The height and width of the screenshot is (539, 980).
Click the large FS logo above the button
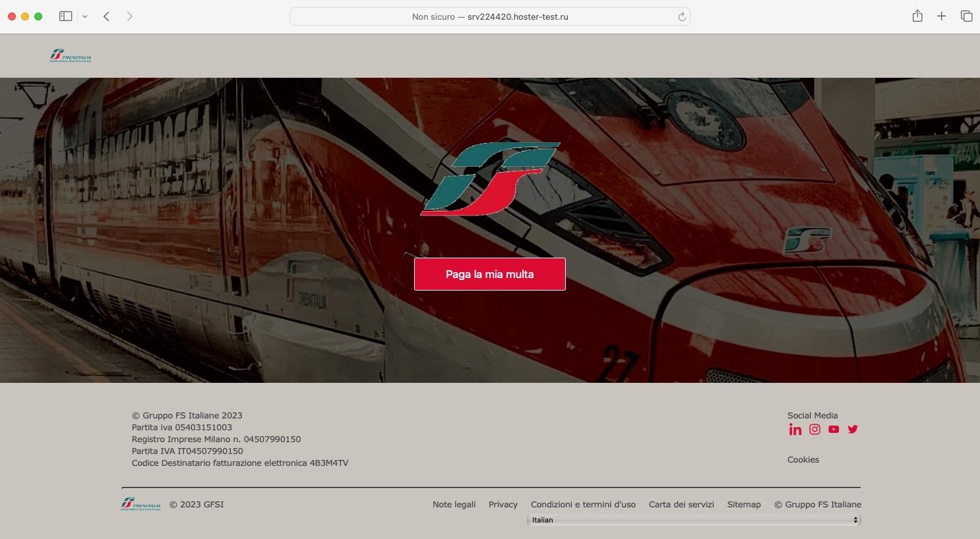tap(490, 179)
